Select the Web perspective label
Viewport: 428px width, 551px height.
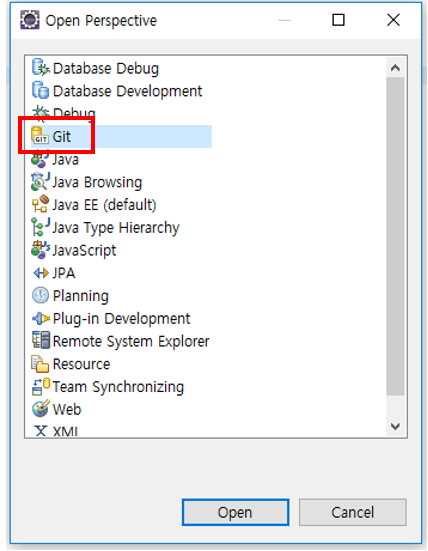pyautogui.click(x=67, y=409)
